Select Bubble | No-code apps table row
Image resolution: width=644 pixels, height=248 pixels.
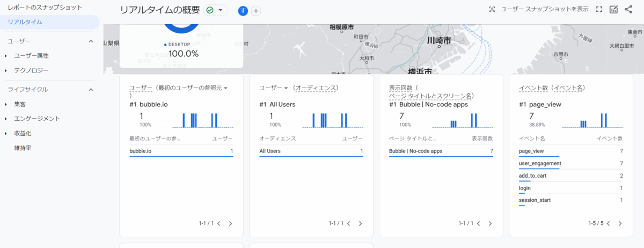pos(441,151)
